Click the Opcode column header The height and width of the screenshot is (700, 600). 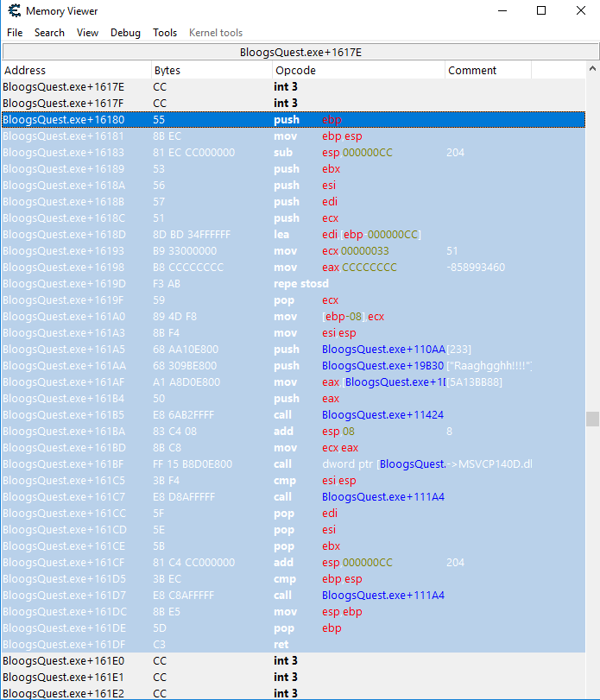pos(359,70)
